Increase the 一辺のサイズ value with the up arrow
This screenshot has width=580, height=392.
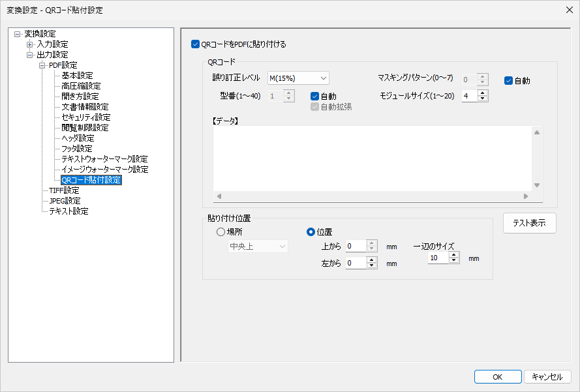[454, 255]
